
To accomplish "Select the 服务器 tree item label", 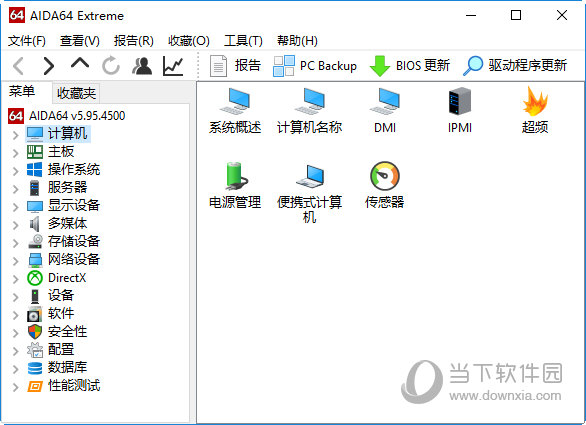I will coord(67,188).
